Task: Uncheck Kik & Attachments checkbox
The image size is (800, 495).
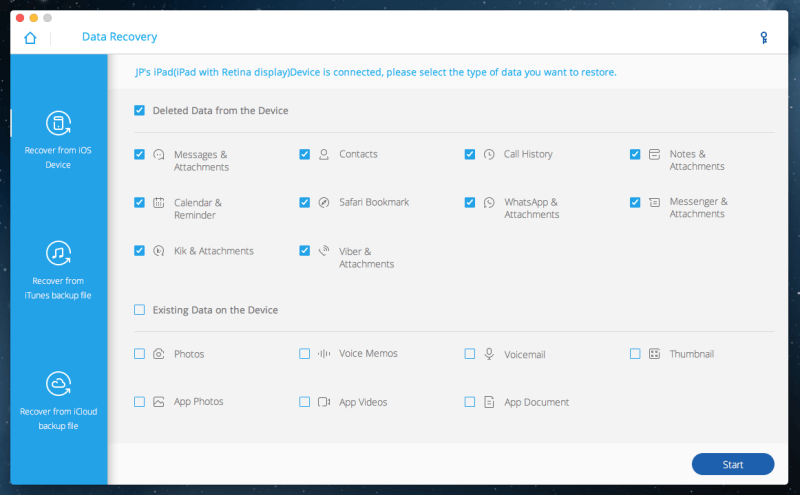Action: point(139,251)
